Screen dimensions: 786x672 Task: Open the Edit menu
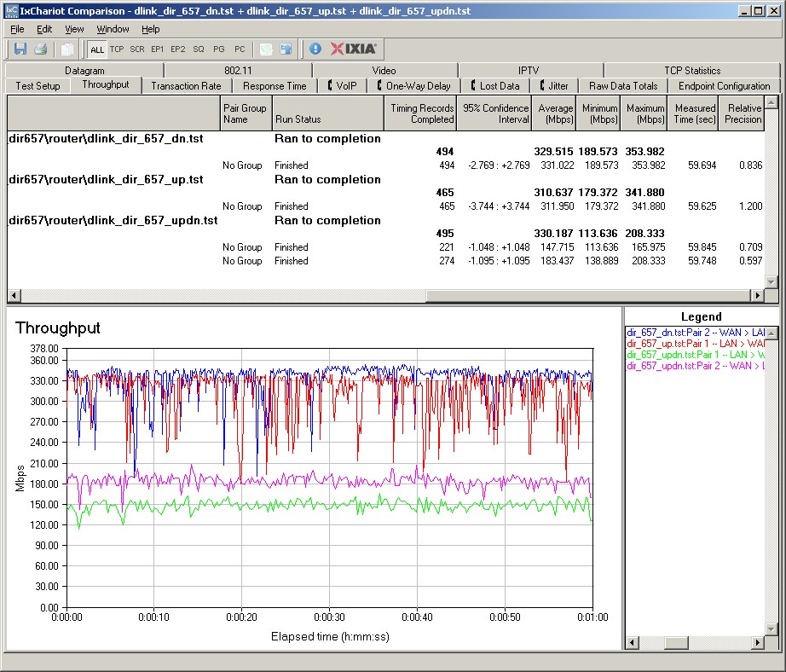click(44, 29)
